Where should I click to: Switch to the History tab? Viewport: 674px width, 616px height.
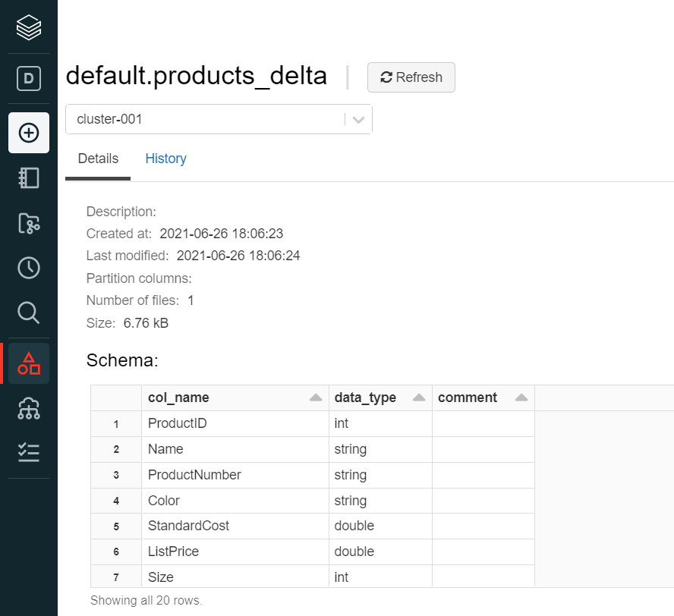[165, 159]
